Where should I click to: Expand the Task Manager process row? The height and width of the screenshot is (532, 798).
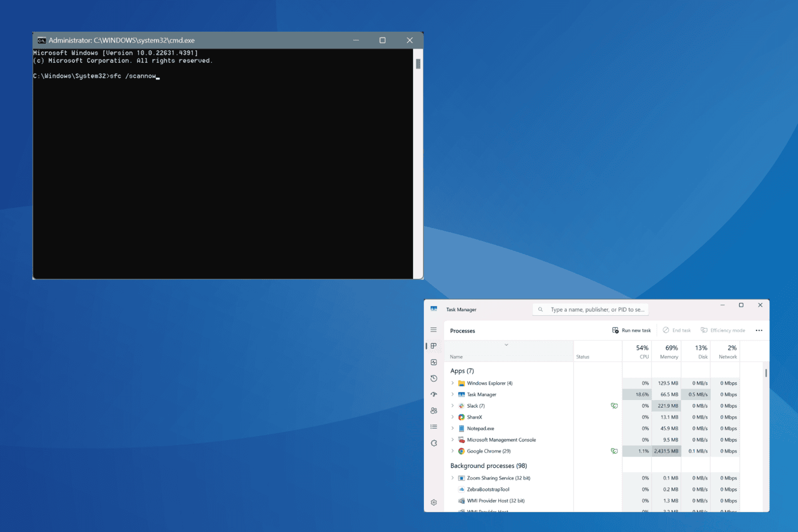tap(452, 394)
